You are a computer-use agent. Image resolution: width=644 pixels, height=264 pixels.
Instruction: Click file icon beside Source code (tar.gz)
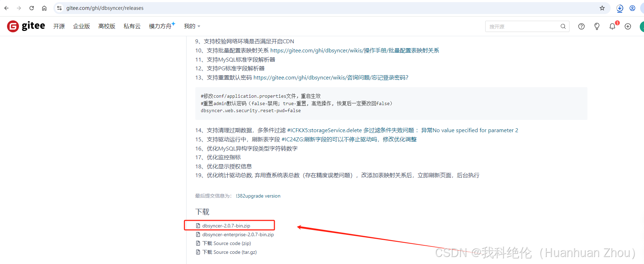pyautogui.click(x=198, y=252)
